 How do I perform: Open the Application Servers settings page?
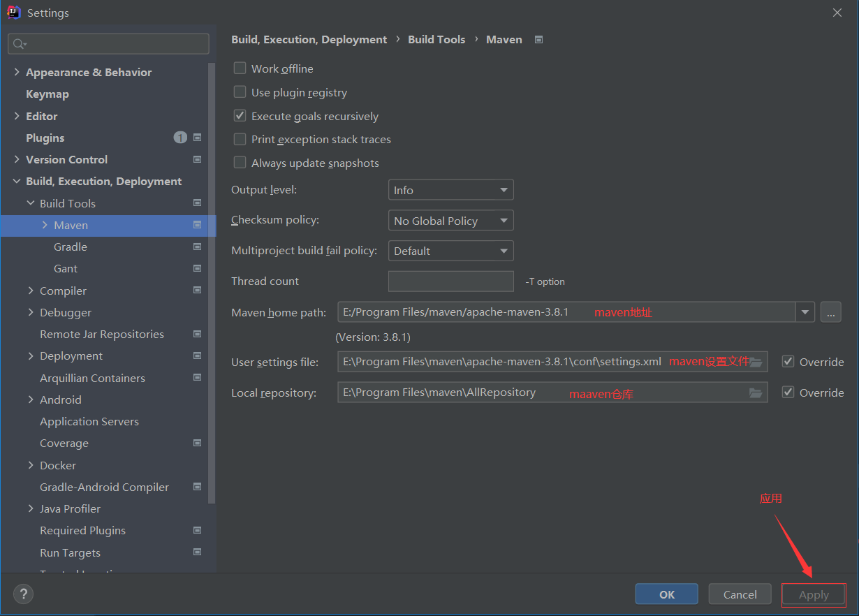coord(89,422)
